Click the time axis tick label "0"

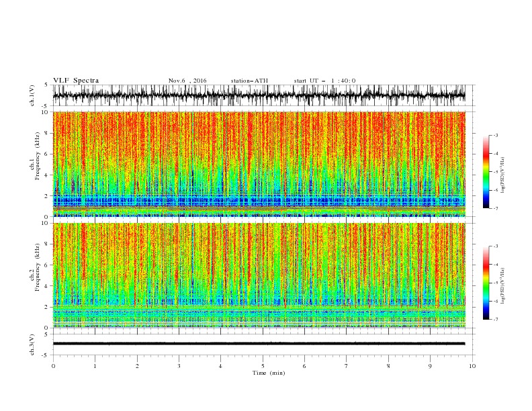[x=53, y=366]
